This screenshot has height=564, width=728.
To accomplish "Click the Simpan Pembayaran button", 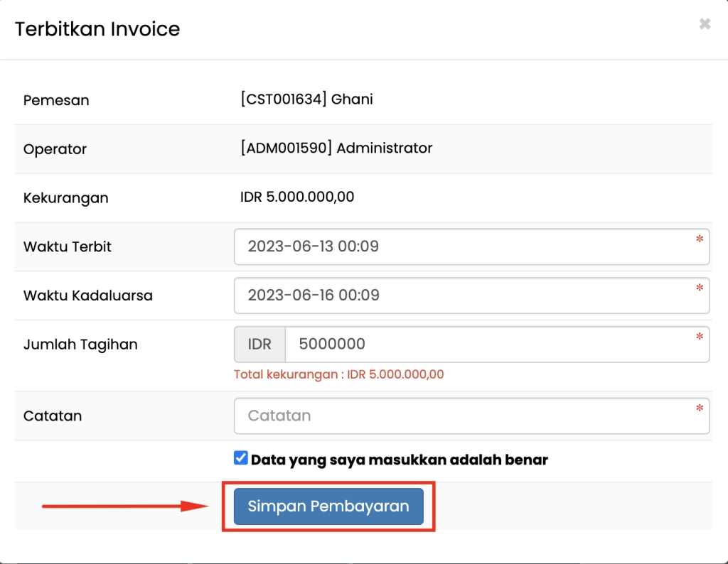I will 328,506.
